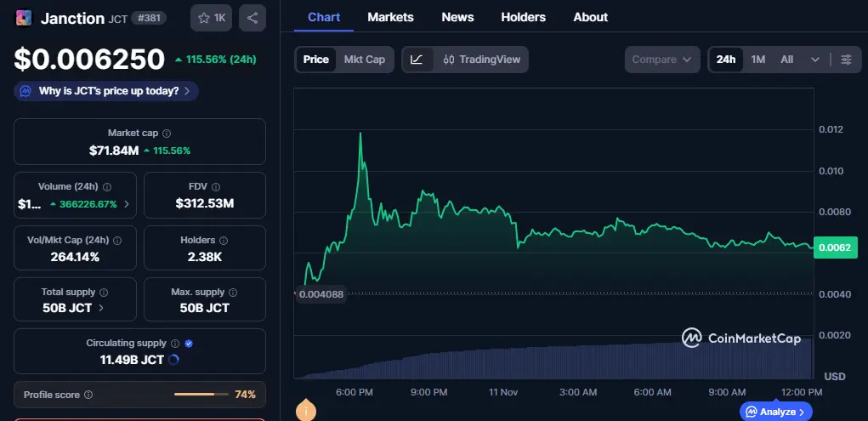The height and width of the screenshot is (421, 868).
Task: Open the Markets tab
Action: point(390,17)
